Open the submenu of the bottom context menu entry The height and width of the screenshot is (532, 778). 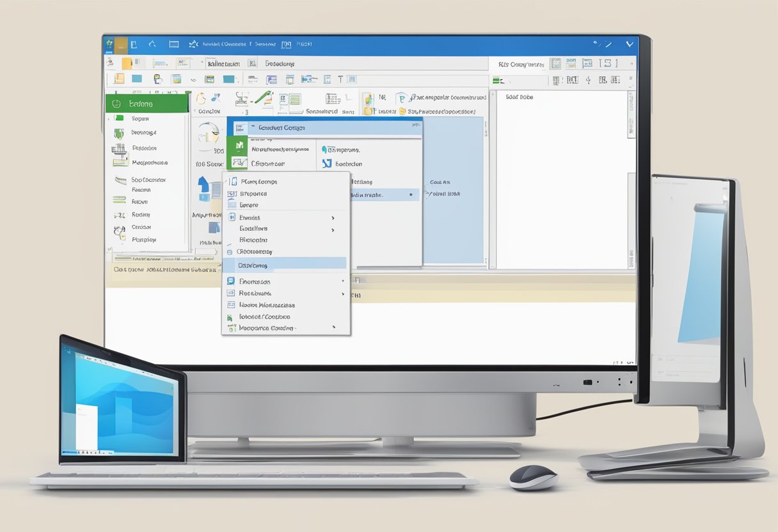[x=334, y=327]
